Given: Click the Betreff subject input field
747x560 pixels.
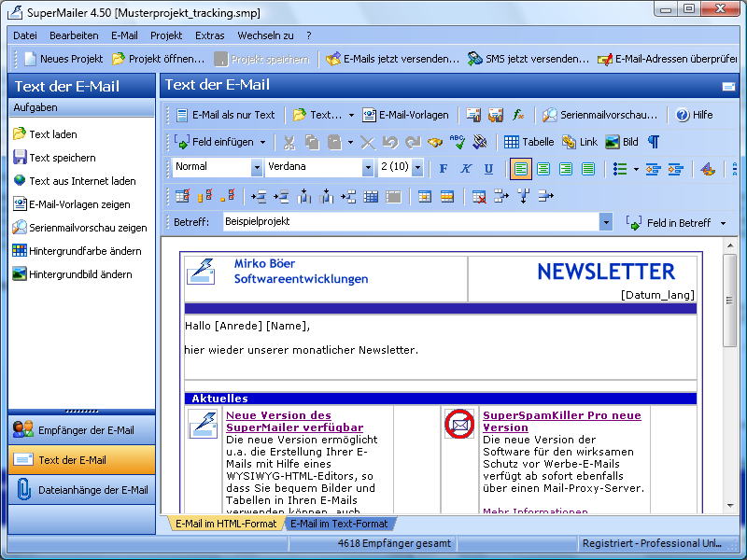Looking at the screenshot, I should 411,222.
